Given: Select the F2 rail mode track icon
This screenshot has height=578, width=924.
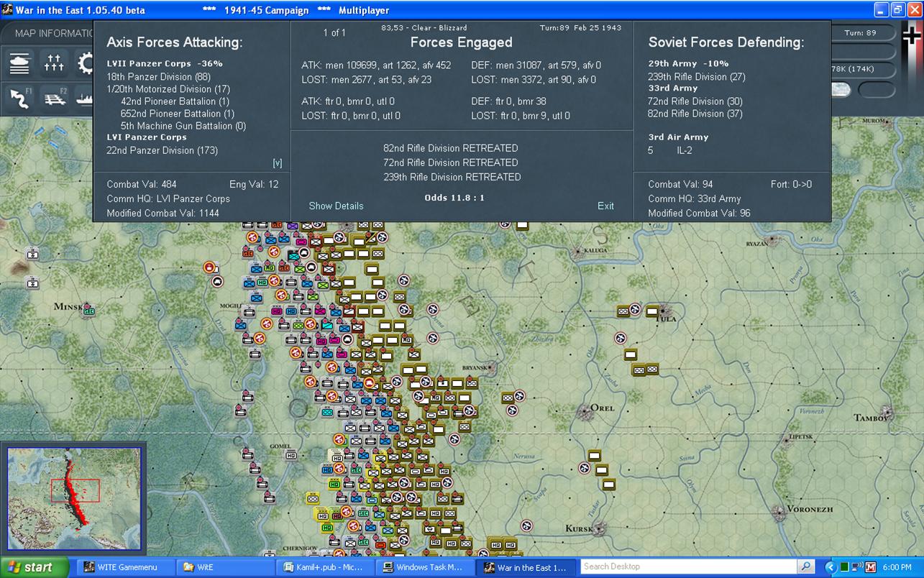Looking at the screenshot, I should [54, 98].
